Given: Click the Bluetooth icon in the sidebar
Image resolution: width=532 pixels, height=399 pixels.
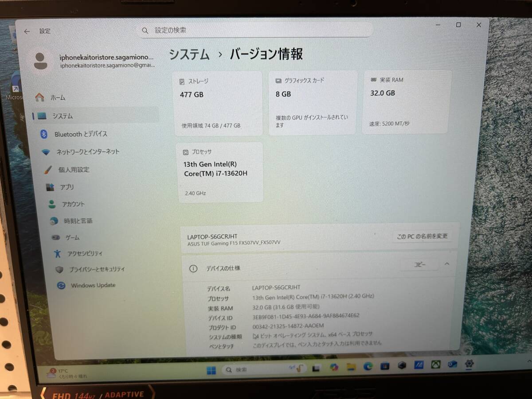Looking at the screenshot, I should tap(43, 134).
